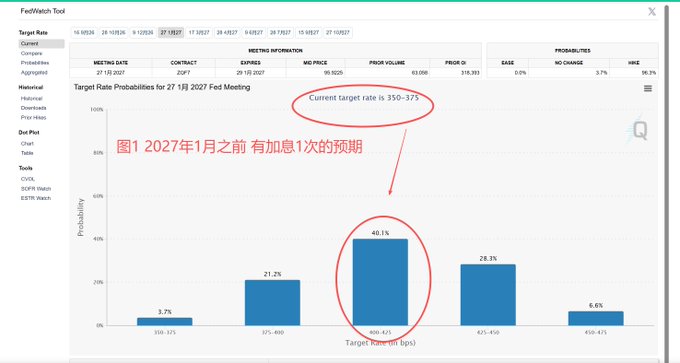680x363 pixels.
Task: Click the ZQF7 contract cell
Action: click(183, 73)
